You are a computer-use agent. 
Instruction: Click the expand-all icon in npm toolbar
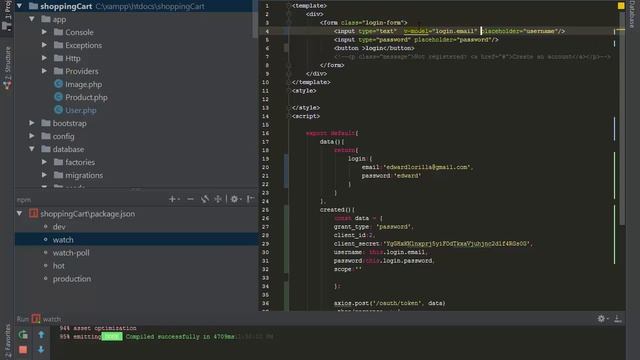[x=218, y=199]
